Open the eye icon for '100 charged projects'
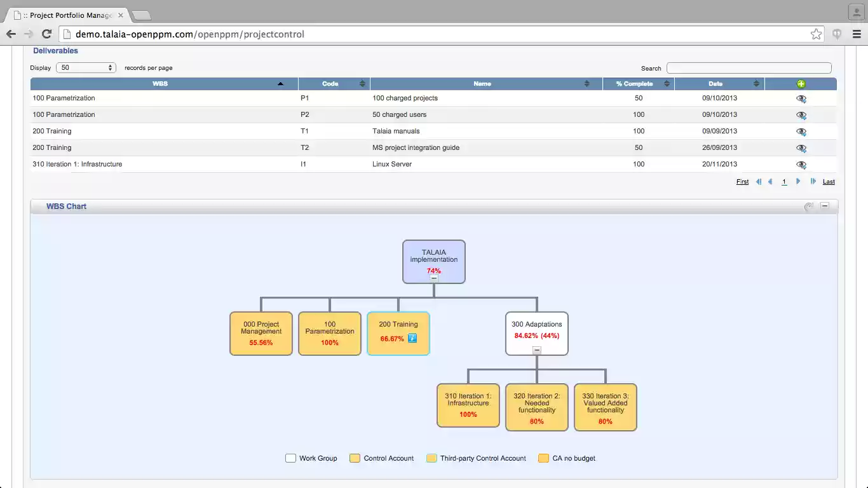Image resolution: width=868 pixels, height=488 pixels. tap(801, 98)
